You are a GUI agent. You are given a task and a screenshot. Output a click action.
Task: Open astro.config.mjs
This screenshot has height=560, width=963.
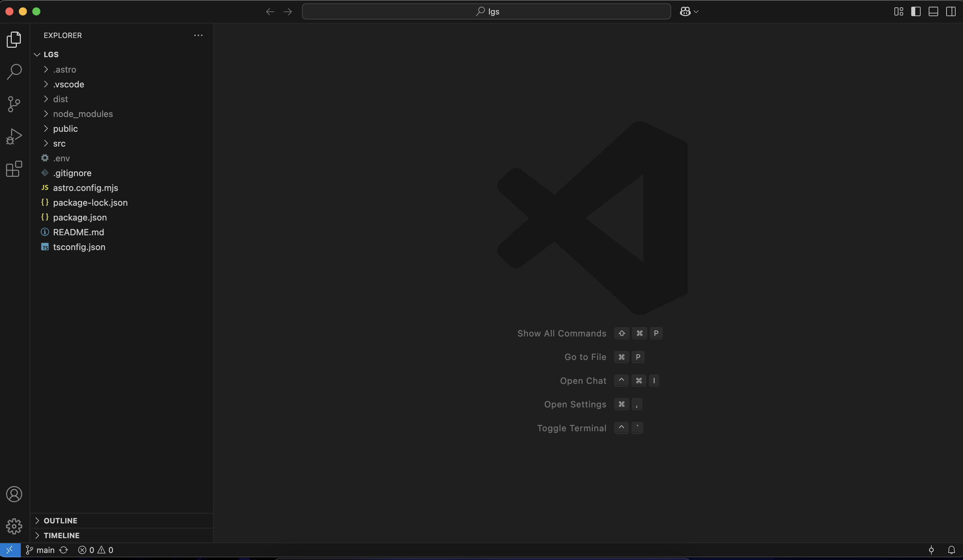121,188
